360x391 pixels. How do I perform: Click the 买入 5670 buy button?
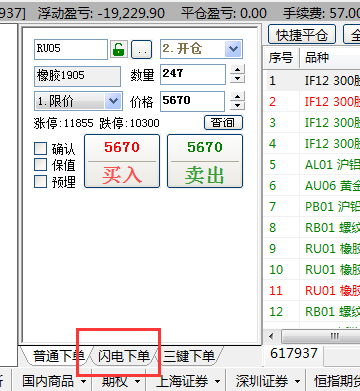coord(122,161)
